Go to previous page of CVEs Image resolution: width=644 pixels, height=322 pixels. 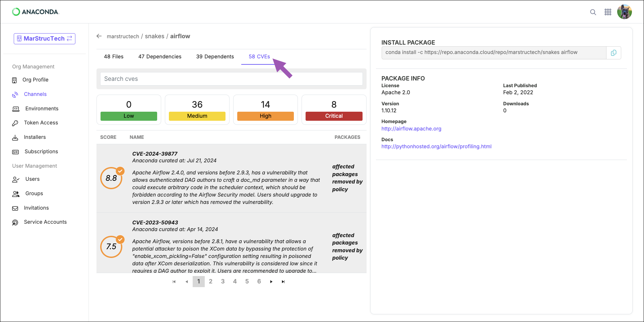(x=187, y=282)
